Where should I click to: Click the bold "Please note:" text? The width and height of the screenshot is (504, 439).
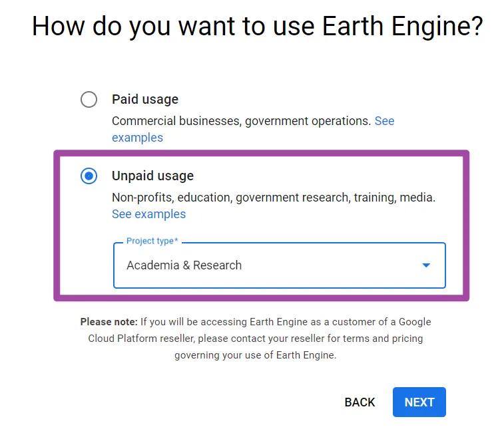[x=109, y=322]
